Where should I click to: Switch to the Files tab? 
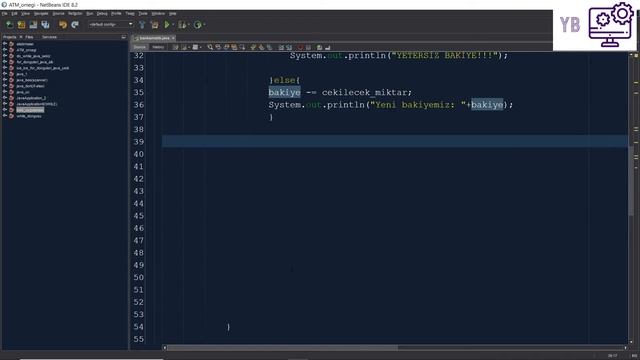pyautogui.click(x=29, y=37)
